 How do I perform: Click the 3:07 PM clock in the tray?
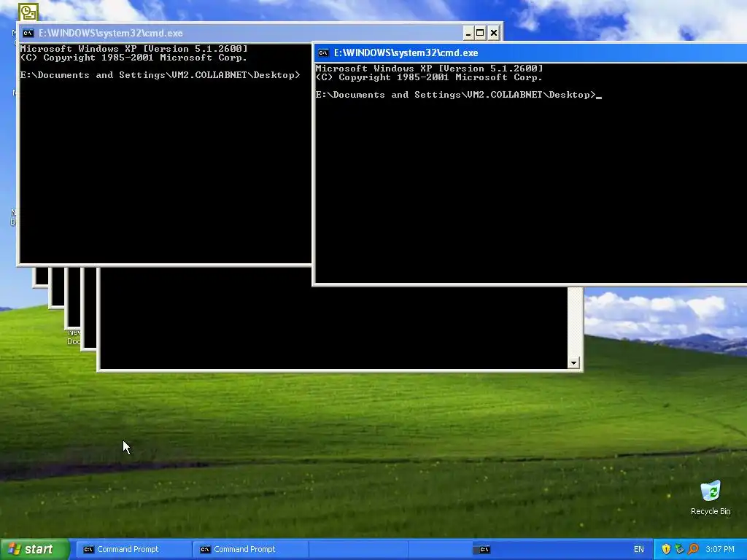pos(720,550)
